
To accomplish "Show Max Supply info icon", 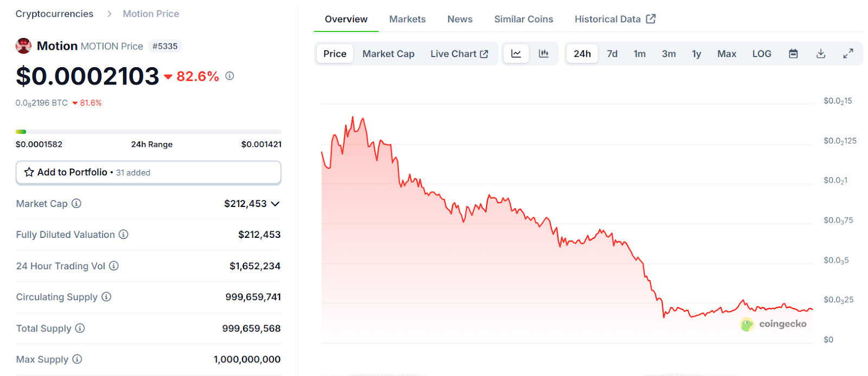I will click(77, 359).
